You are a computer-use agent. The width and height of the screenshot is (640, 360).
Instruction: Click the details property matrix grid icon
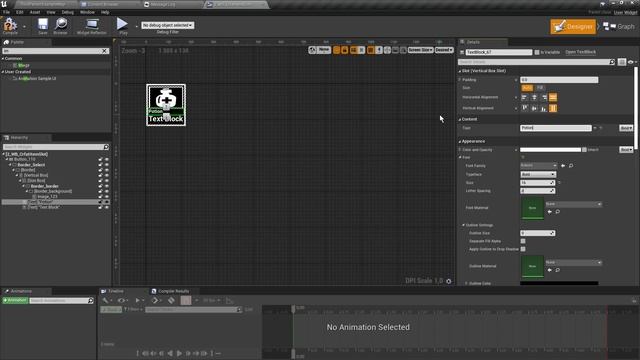tap(622, 62)
